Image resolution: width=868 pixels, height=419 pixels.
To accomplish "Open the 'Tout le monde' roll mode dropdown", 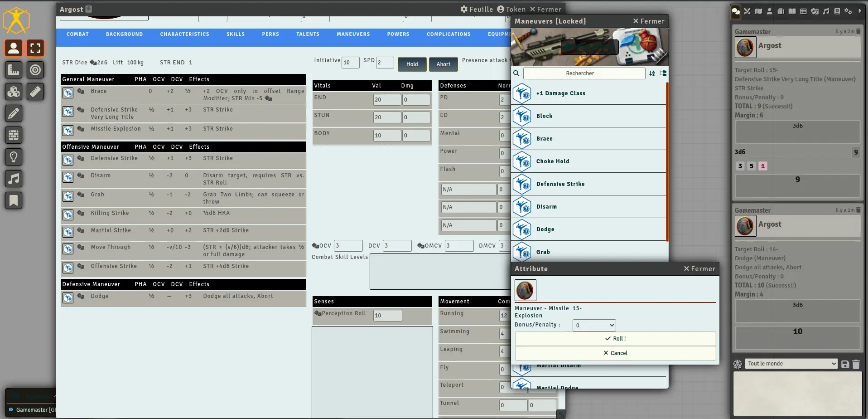I will pyautogui.click(x=791, y=364).
